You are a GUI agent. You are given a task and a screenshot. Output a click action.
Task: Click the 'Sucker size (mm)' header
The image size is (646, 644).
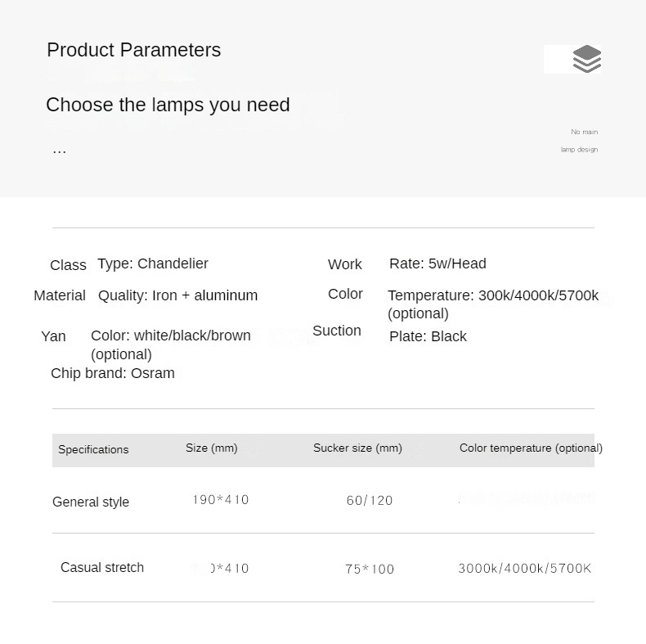click(x=357, y=448)
